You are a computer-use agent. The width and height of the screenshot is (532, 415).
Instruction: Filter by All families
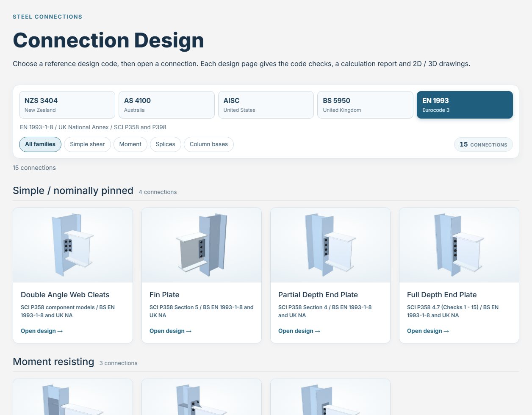pyautogui.click(x=40, y=144)
